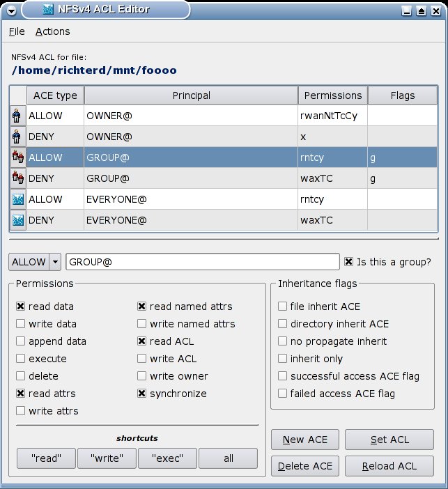Click the everyone icon on ALLOW EVERYONE@ row
The height and width of the screenshot is (489, 448).
pyautogui.click(x=17, y=199)
